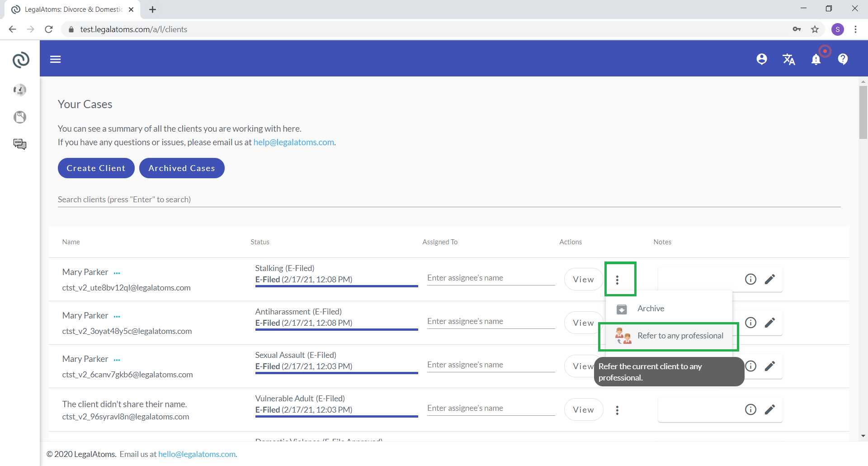Open the hamburger navigation menu
This screenshot has width=868, height=466.
click(x=55, y=59)
